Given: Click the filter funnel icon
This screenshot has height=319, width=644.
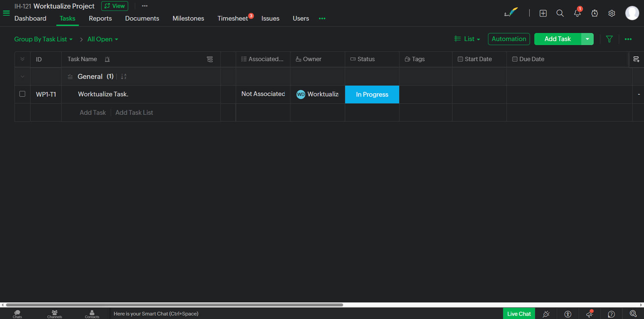Looking at the screenshot, I should [x=609, y=39].
